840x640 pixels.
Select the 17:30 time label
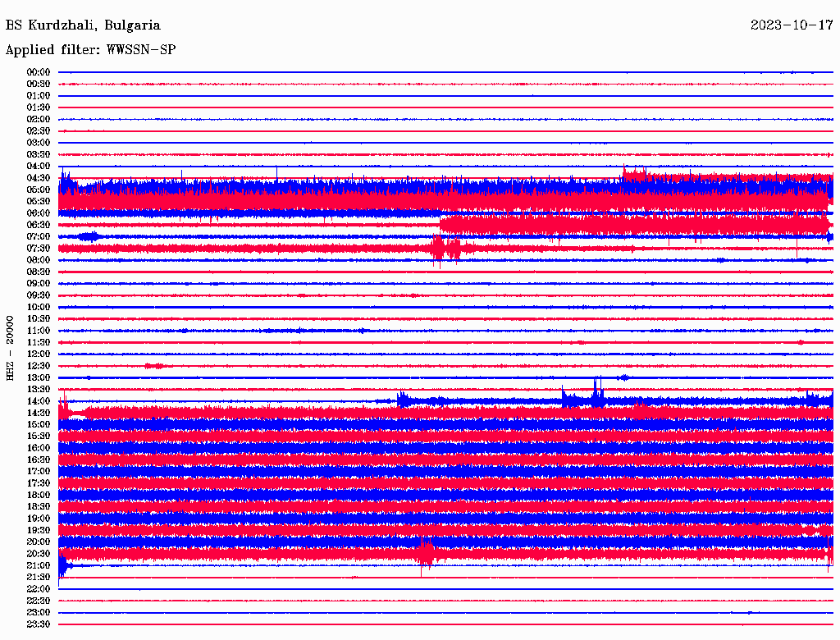38,483
